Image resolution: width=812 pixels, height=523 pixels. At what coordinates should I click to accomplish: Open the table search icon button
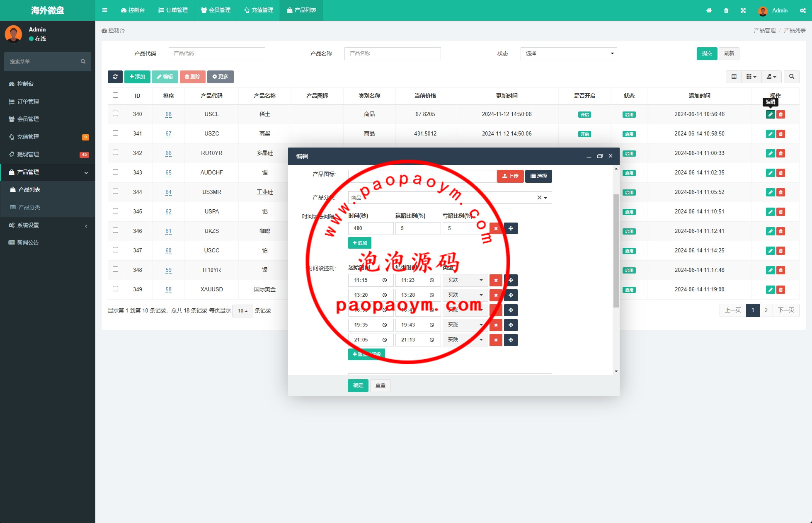792,77
